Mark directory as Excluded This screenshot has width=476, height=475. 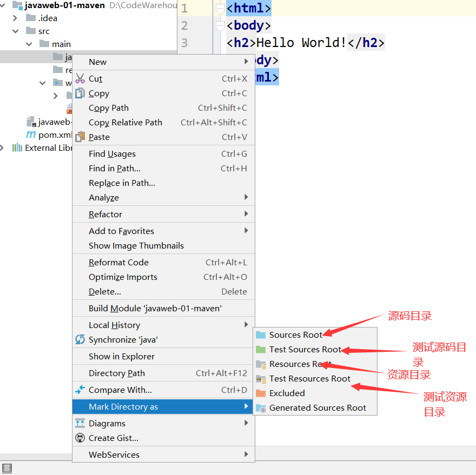click(x=315, y=393)
